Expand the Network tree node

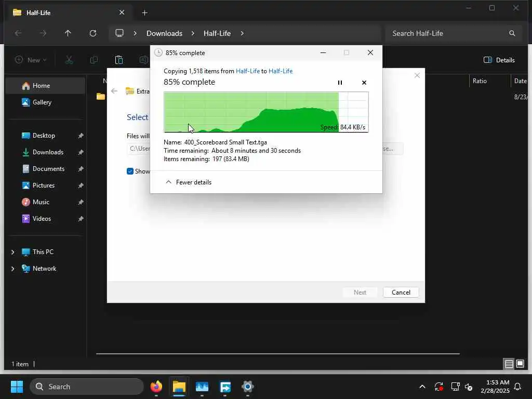13,269
